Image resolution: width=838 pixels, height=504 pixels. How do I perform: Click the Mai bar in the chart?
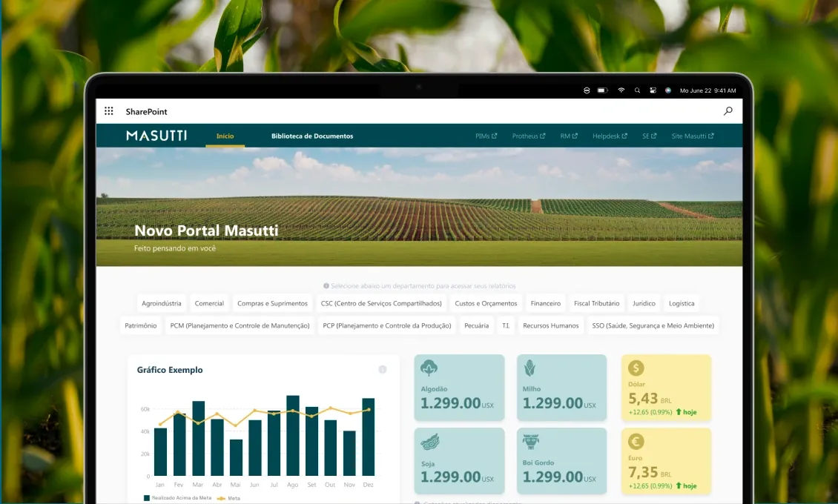237,457
